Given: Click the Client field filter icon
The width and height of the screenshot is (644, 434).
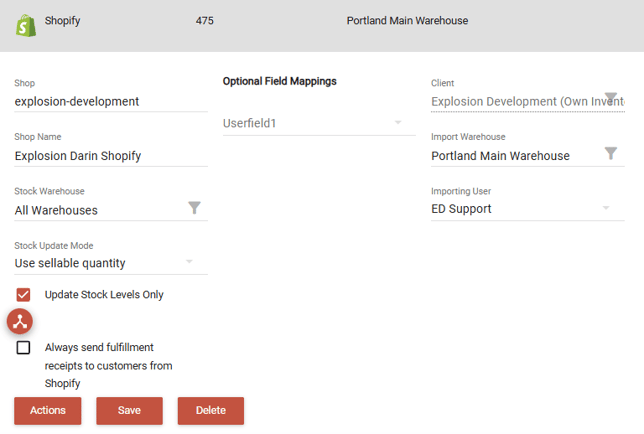Looking at the screenshot, I should 611,98.
